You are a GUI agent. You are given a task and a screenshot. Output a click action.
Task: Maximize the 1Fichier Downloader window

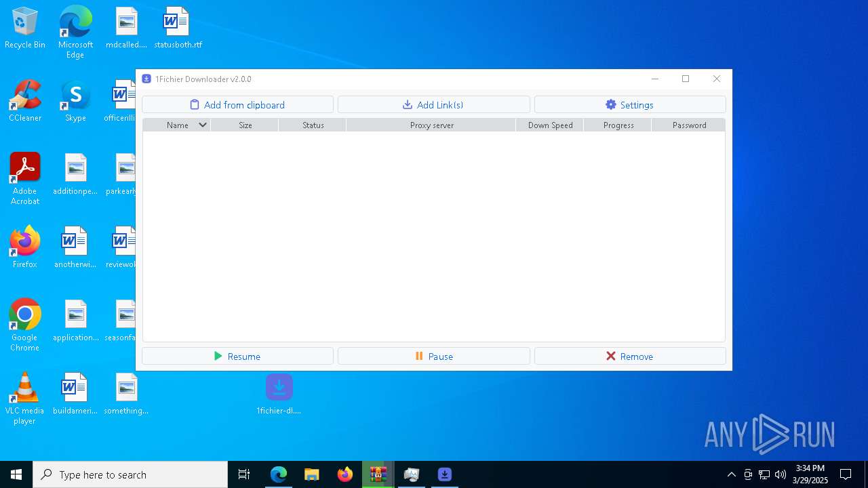(x=686, y=79)
